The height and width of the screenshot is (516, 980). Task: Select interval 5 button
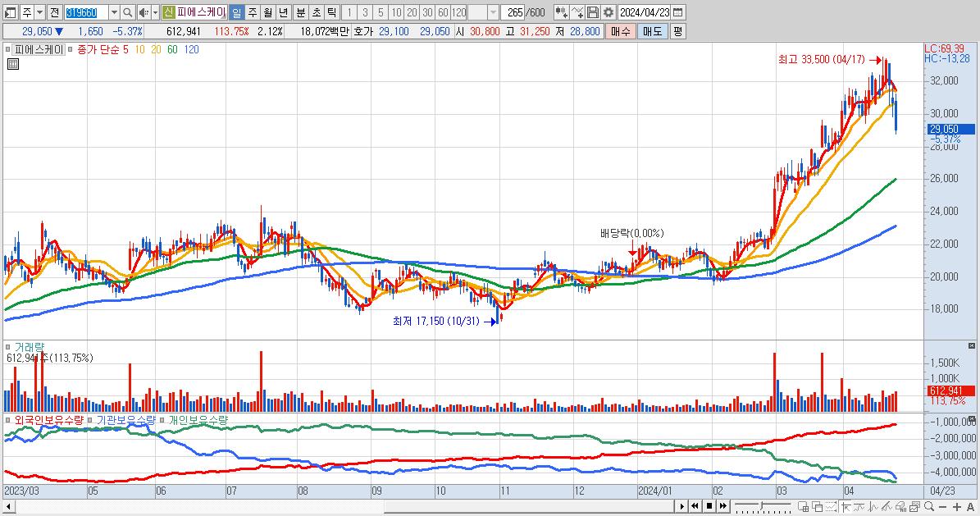pyautogui.click(x=381, y=11)
